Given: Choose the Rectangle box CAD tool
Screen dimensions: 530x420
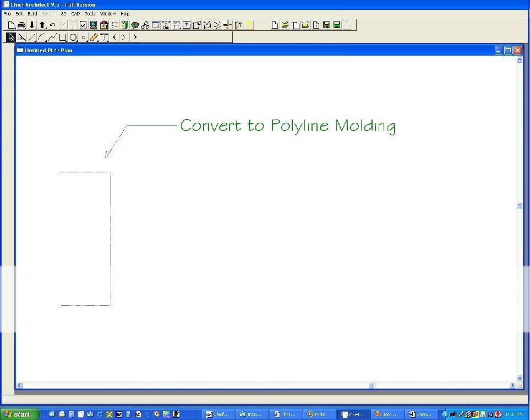Looking at the screenshot, I should click(63, 37).
